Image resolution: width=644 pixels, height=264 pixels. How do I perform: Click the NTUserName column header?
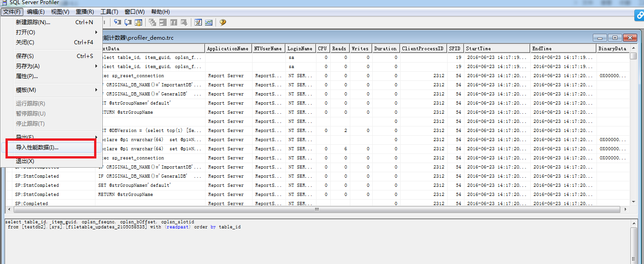click(x=269, y=48)
